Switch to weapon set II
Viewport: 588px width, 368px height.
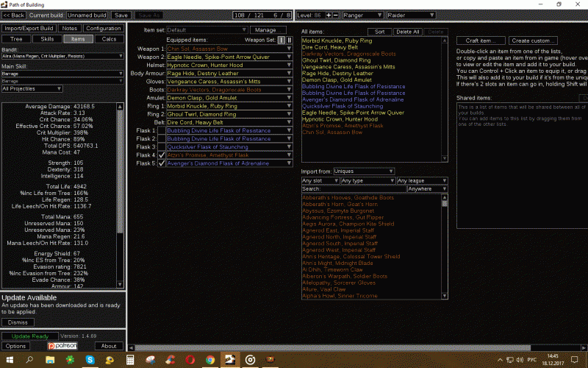tap(289, 40)
